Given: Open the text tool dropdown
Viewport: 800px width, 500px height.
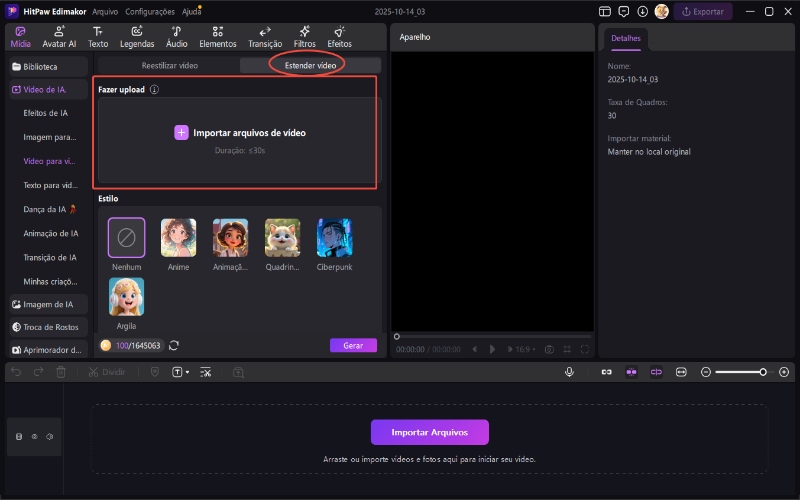Looking at the screenshot, I should 180,372.
